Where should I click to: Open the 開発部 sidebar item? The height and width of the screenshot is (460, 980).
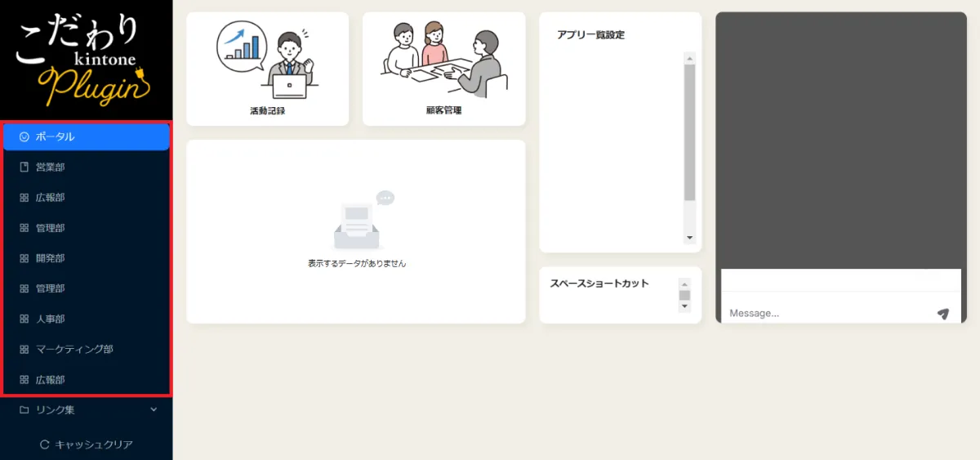pyautogui.click(x=86, y=258)
